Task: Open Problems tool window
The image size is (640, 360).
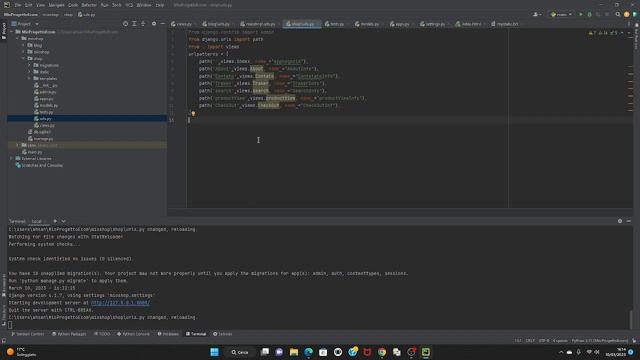Action: pos(168,334)
